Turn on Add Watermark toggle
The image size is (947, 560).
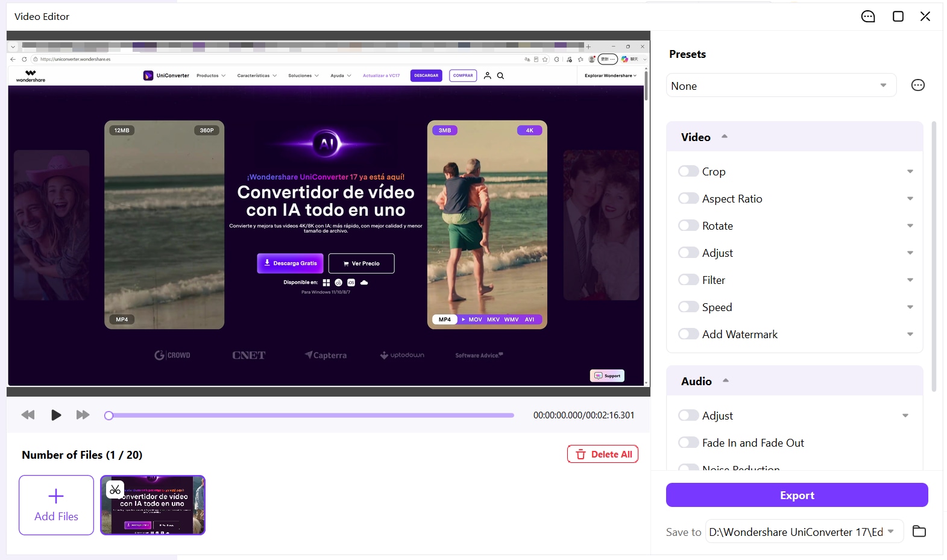[x=688, y=334]
